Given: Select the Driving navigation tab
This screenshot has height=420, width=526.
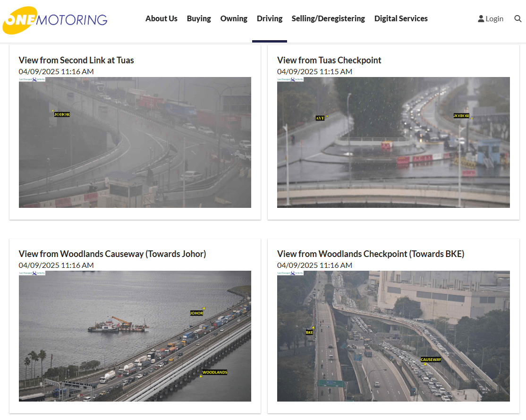Looking at the screenshot, I should (x=269, y=18).
